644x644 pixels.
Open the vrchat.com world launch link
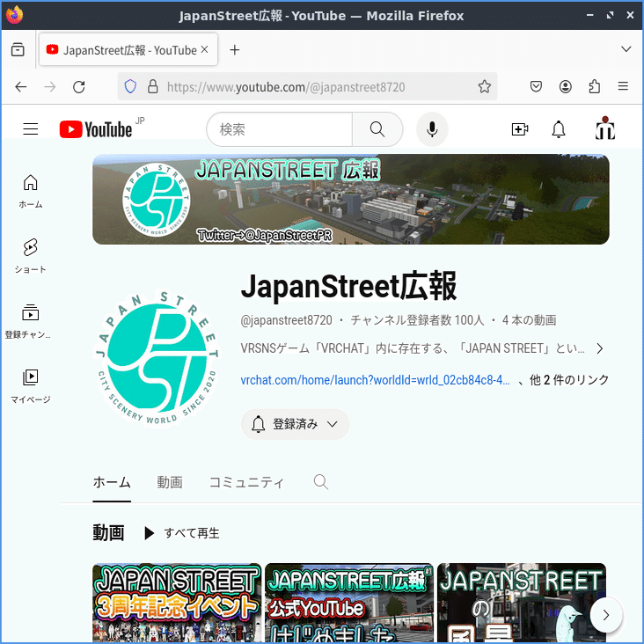pyautogui.click(x=375, y=380)
